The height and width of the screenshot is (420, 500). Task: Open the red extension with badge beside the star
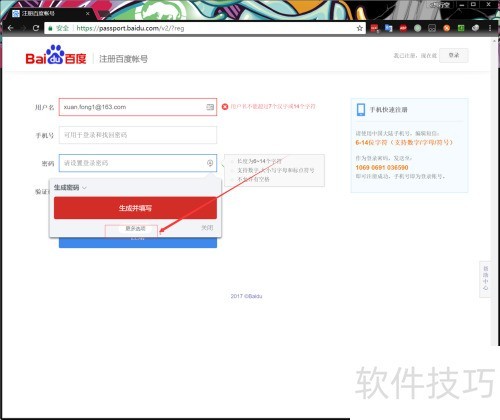pos(374,28)
